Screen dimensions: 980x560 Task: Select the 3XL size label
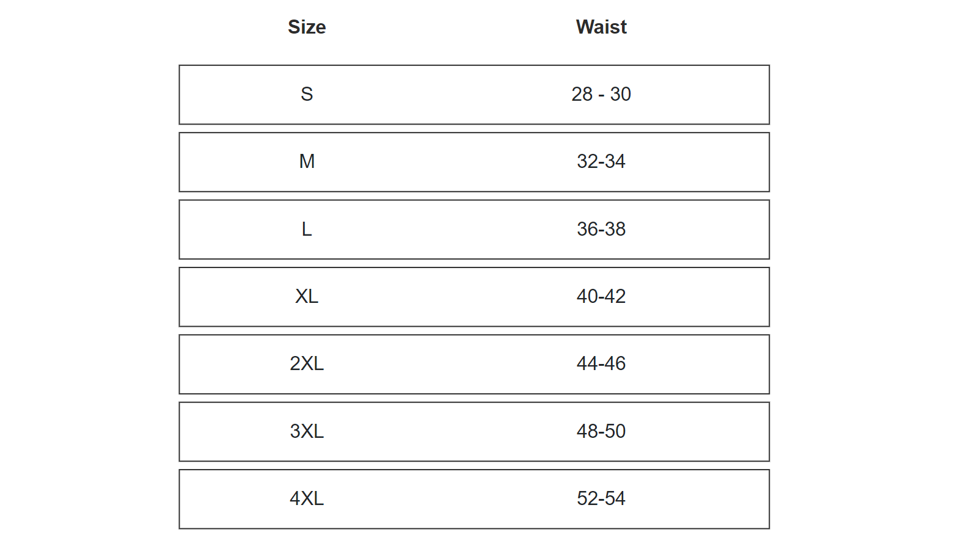[x=307, y=431]
